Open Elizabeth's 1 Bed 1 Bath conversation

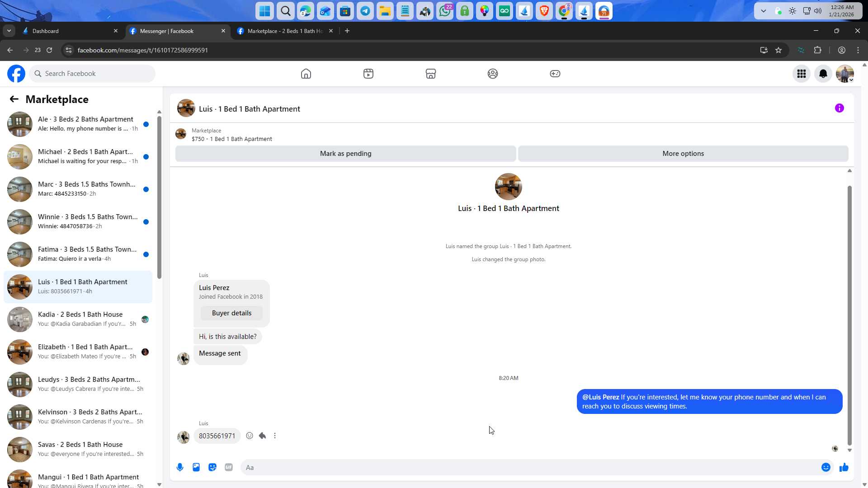[78, 352]
